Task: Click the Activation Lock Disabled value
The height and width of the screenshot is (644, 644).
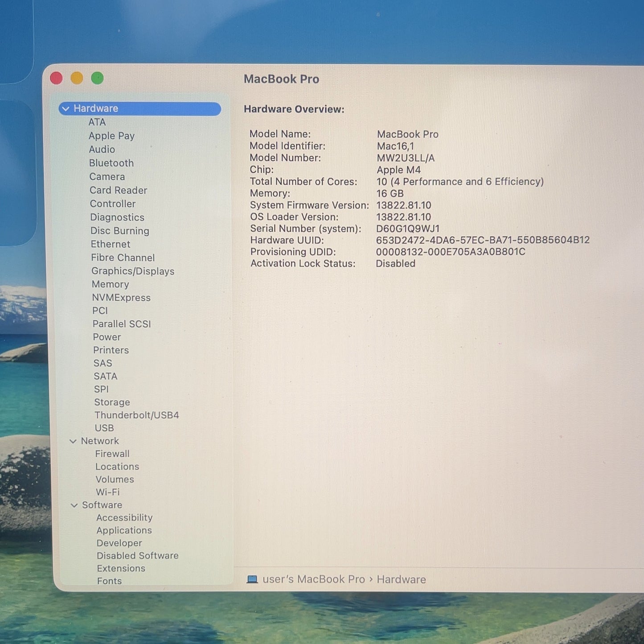Action: (x=395, y=264)
